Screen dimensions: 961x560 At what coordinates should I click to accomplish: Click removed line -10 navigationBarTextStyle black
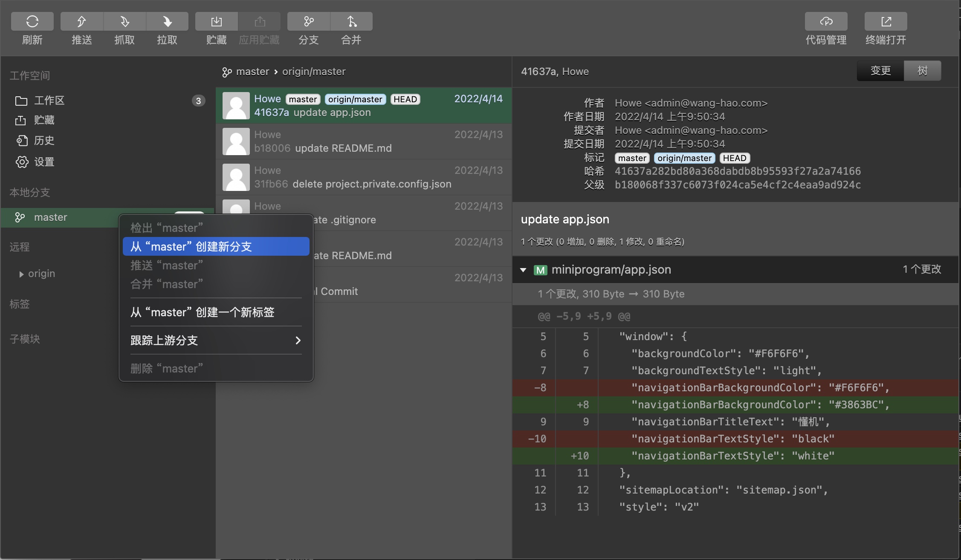pyautogui.click(x=735, y=439)
